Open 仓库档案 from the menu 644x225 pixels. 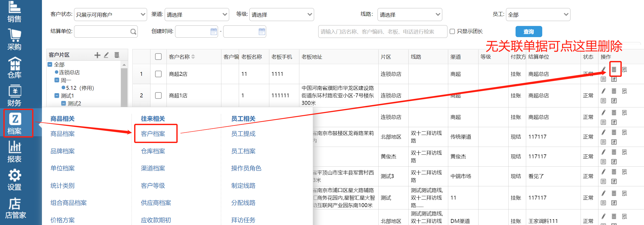tap(153, 151)
